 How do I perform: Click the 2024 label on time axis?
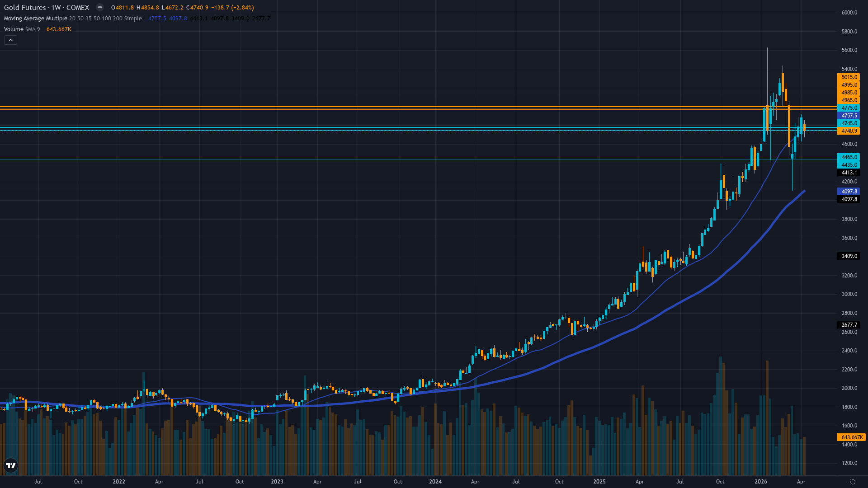point(435,482)
